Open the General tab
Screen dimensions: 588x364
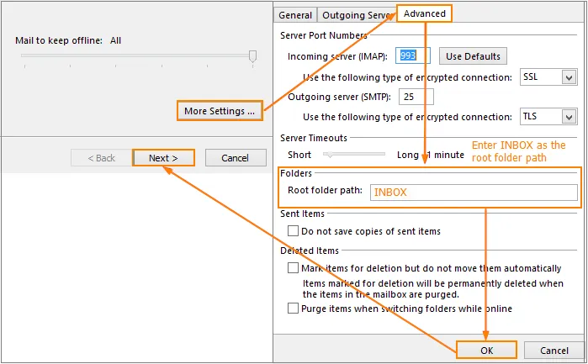tap(295, 15)
